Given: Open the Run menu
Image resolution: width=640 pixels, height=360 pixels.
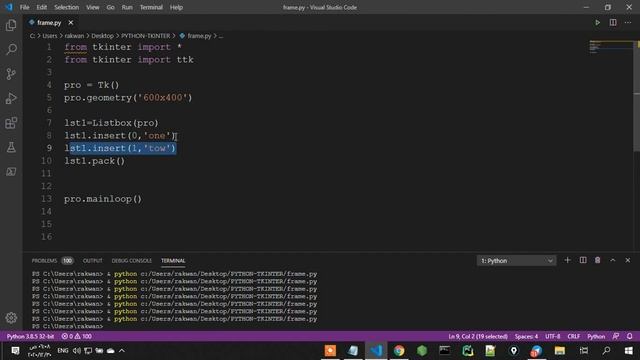Looking at the screenshot, I should pyautogui.click(x=127, y=7).
